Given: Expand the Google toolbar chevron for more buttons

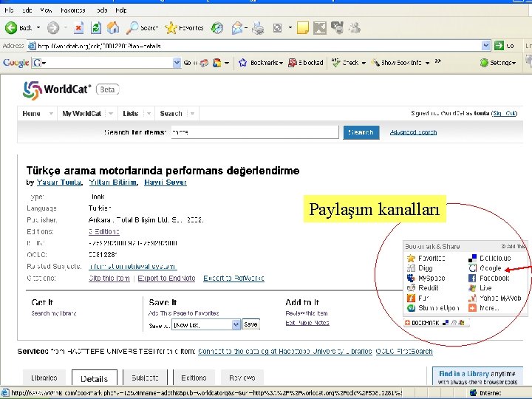Looking at the screenshot, I should [438, 61].
